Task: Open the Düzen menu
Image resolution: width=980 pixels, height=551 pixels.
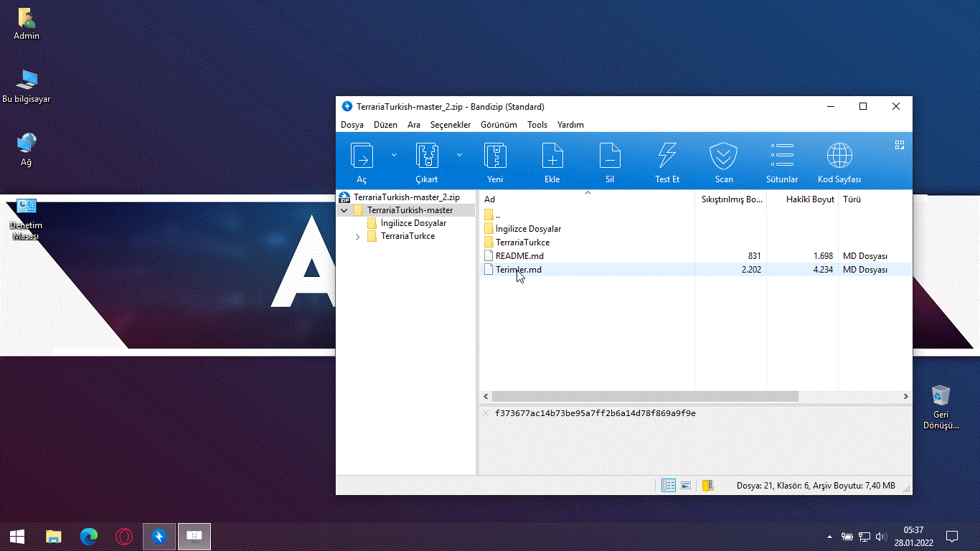Action: click(385, 125)
